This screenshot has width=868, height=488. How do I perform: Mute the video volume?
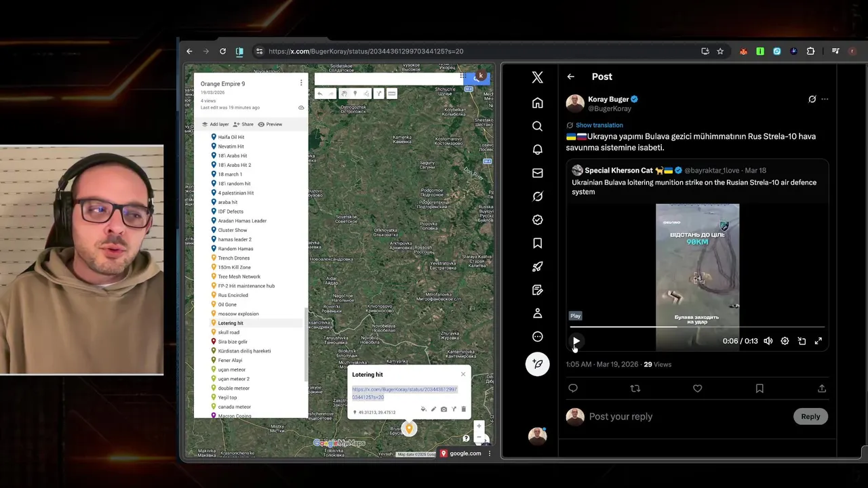tap(768, 341)
